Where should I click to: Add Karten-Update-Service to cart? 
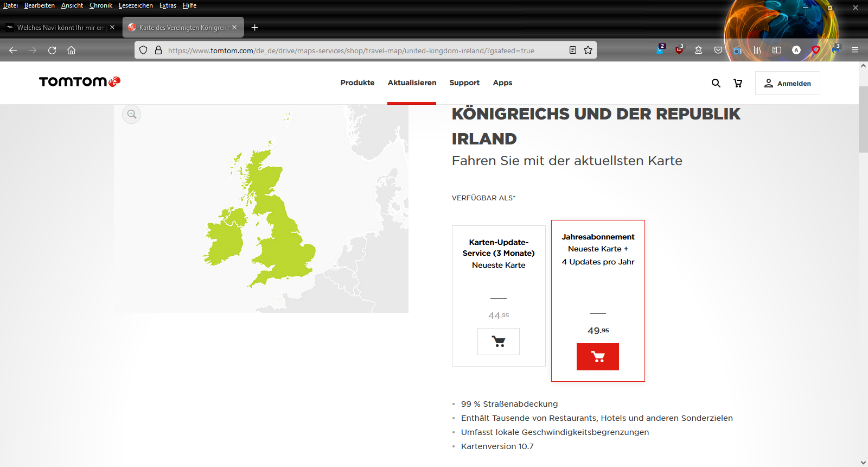498,342
